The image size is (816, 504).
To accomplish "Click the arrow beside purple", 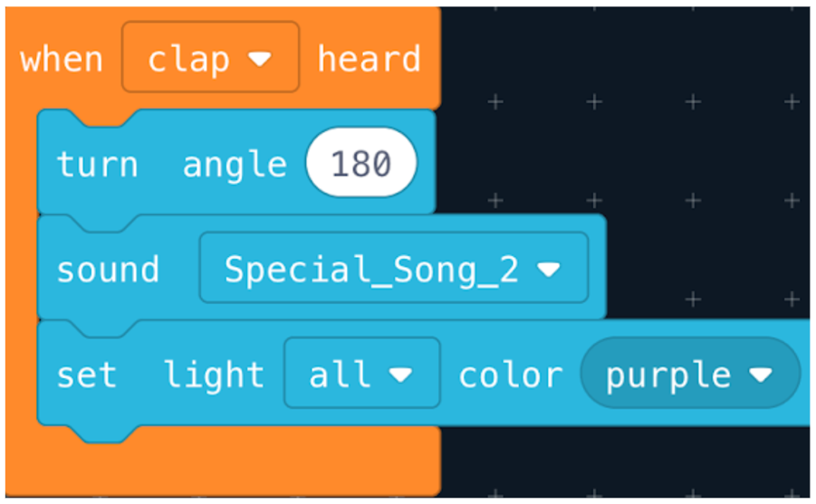I will coord(761,375).
